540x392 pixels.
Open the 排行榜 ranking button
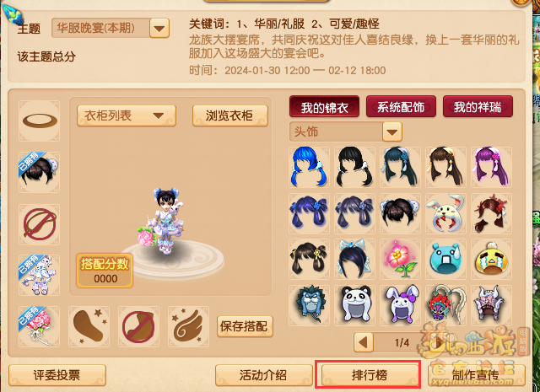pos(369,375)
